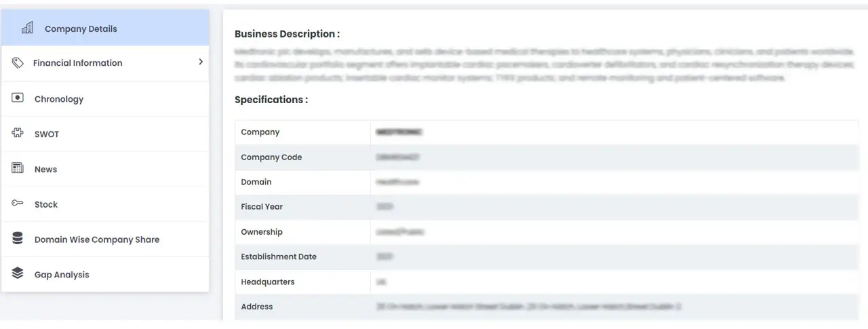Open the Company Details section label
The height and width of the screenshot is (329, 868).
pyautogui.click(x=81, y=29)
